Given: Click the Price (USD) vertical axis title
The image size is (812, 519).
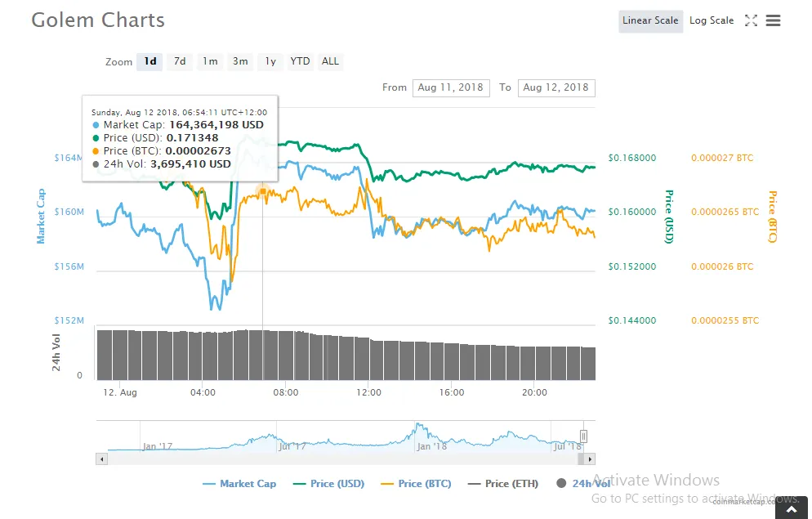Looking at the screenshot, I should pyautogui.click(x=669, y=217).
